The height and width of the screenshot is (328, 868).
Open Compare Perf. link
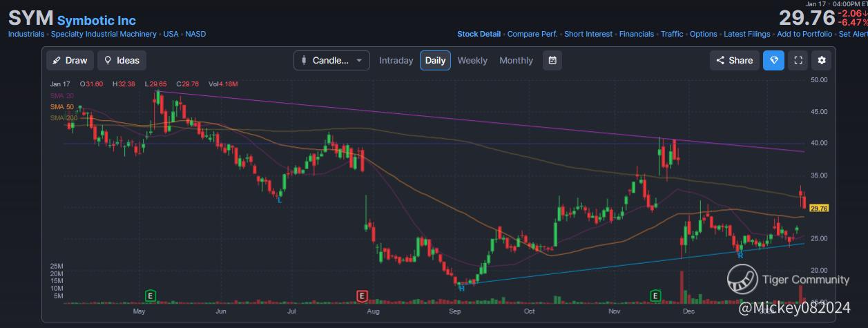coord(532,34)
